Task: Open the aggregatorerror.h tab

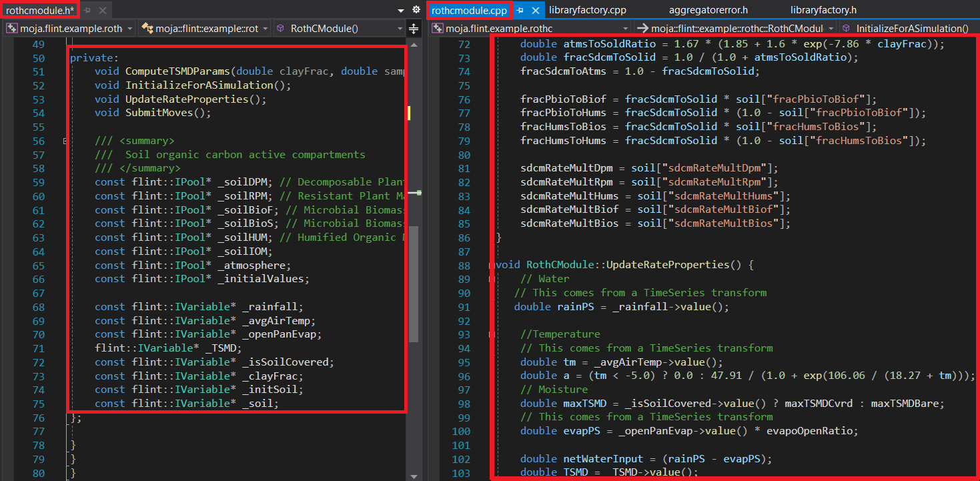Action: tap(708, 10)
